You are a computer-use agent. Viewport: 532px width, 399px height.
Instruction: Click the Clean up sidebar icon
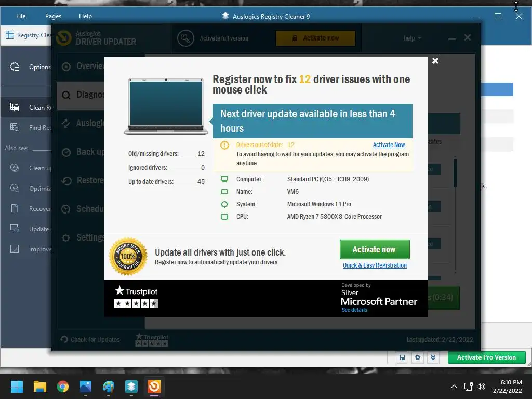[14, 168]
